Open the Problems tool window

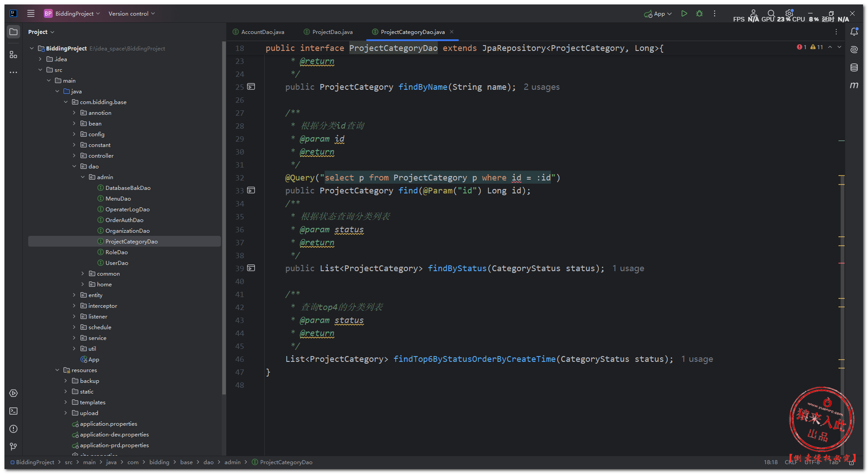coord(13,429)
